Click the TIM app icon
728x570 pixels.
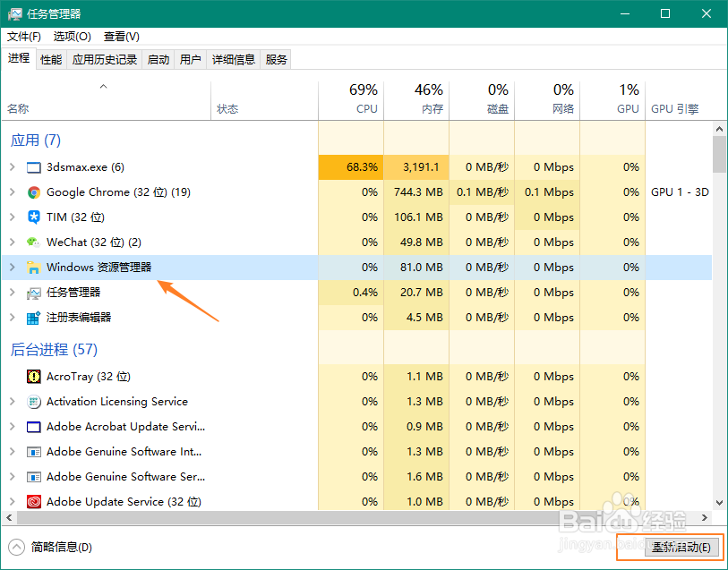point(33,217)
